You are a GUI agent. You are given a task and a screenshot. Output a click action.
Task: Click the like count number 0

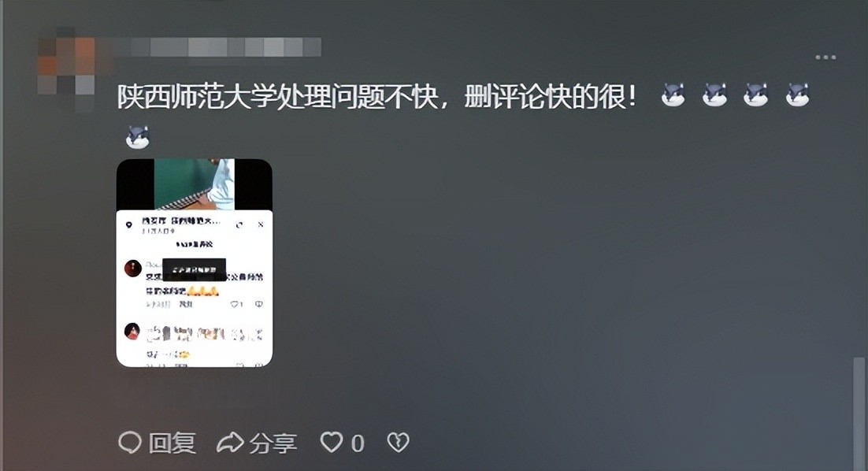coord(358,443)
